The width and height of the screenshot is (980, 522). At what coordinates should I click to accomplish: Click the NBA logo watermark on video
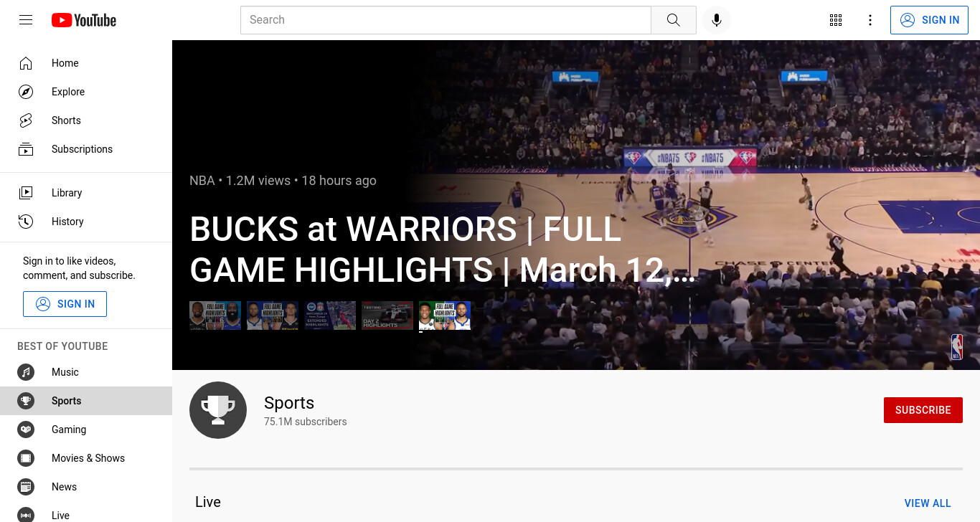coord(956,347)
